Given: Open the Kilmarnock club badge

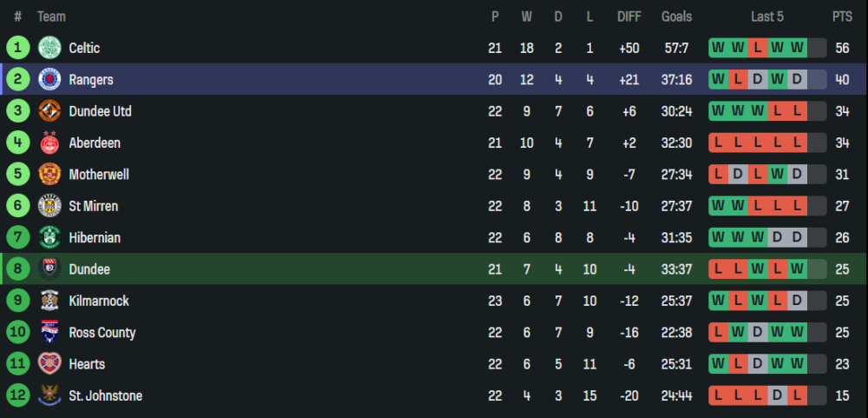Looking at the screenshot, I should tap(48, 301).
